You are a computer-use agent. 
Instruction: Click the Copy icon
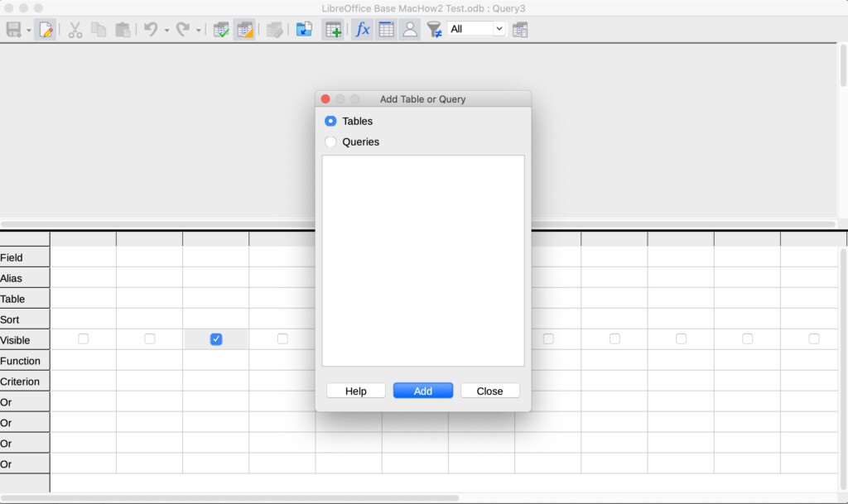tap(99, 29)
